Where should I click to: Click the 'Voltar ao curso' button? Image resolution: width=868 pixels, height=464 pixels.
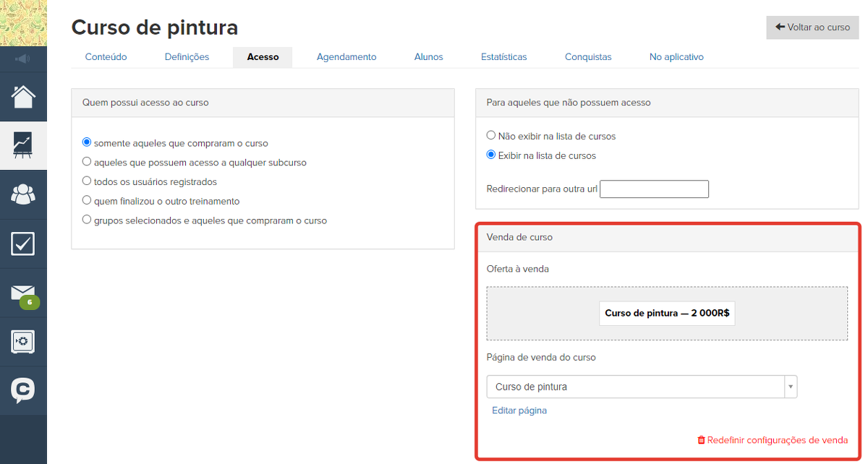[x=812, y=27]
